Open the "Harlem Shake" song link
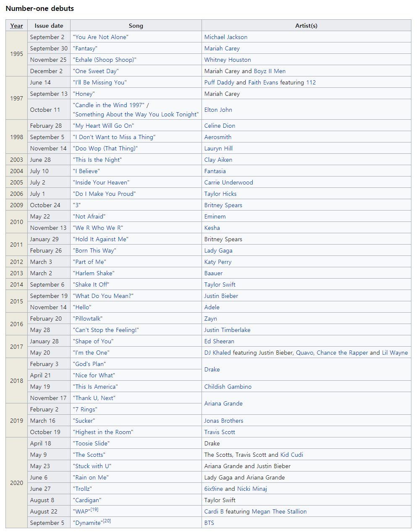 coord(94,273)
